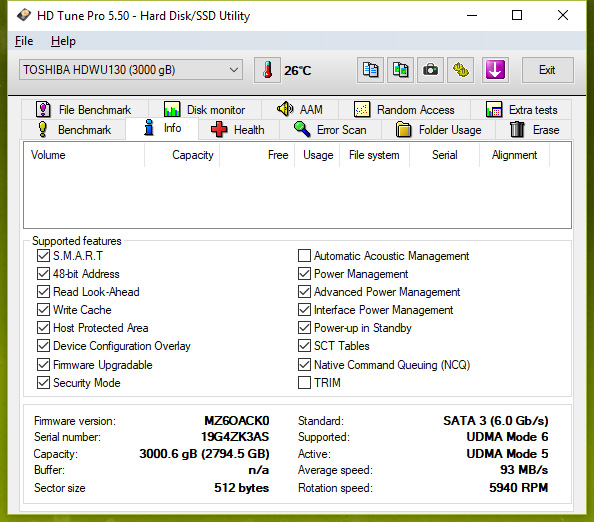Image resolution: width=594 pixels, height=522 pixels.
Task: Toggle the Power-up in Standby checkbox
Action: point(304,328)
